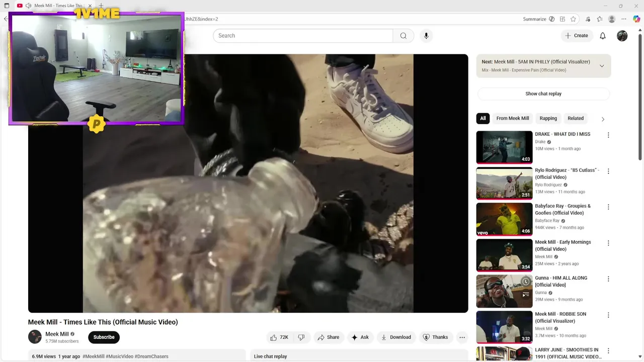Viewport: 644px width, 362px height.
Task: Open Edge Settings and more menu
Action: (x=624, y=19)
